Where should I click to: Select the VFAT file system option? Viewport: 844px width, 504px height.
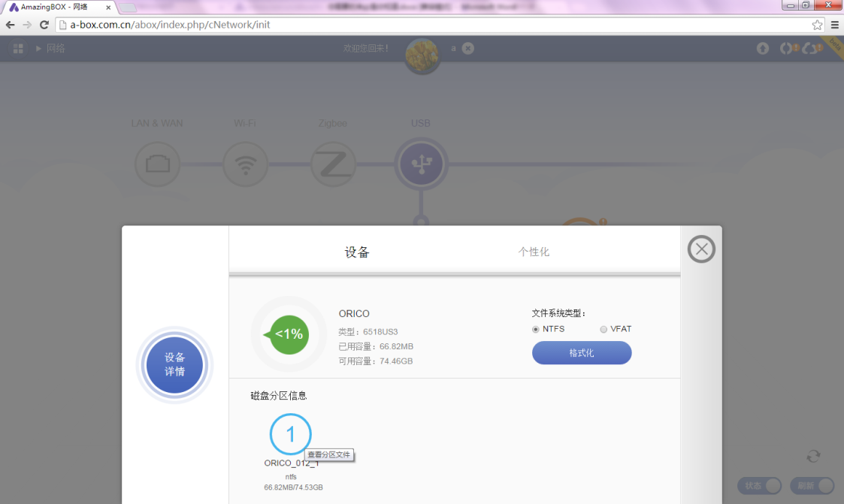(604, 329)
